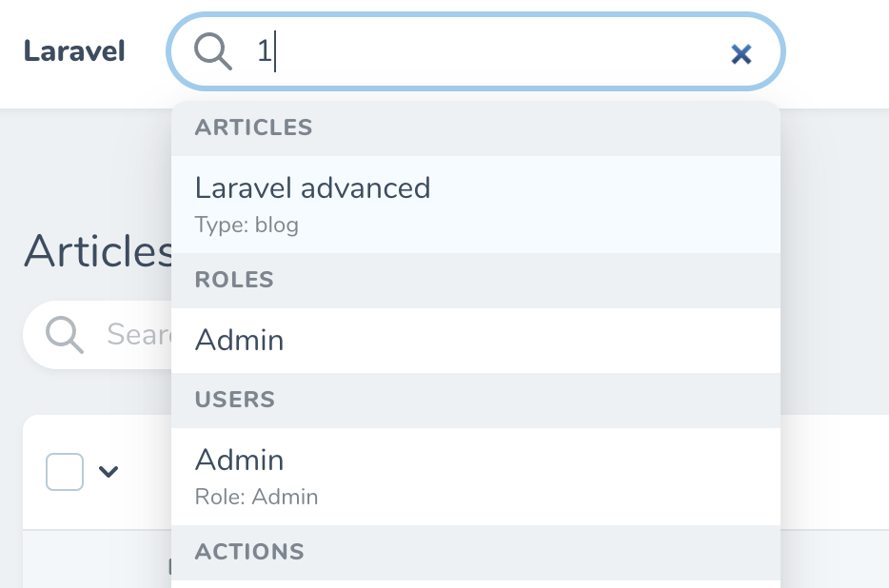Select the Admin role search result
889x588 pixels.
(239, 340)
